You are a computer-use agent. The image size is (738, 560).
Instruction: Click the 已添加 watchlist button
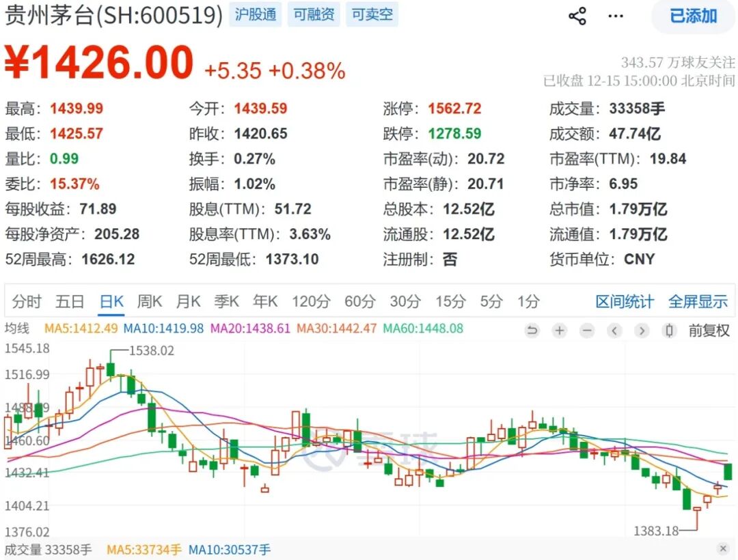694,16
